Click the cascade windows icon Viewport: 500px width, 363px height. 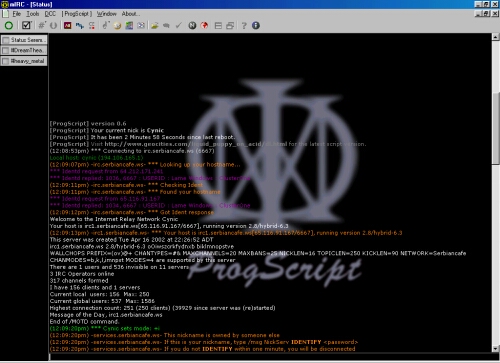pos(230,25)
